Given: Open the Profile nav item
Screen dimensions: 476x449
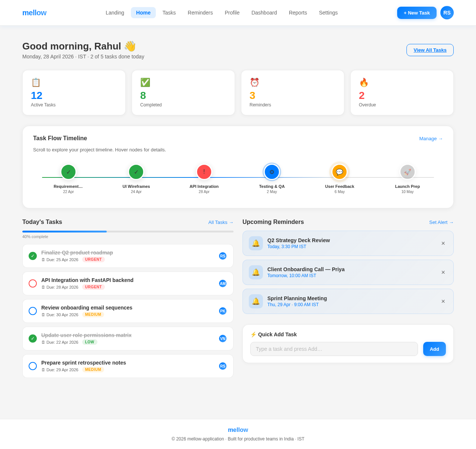Looking at the screenshot, I should pyautogui.click(x=232, y=13).
